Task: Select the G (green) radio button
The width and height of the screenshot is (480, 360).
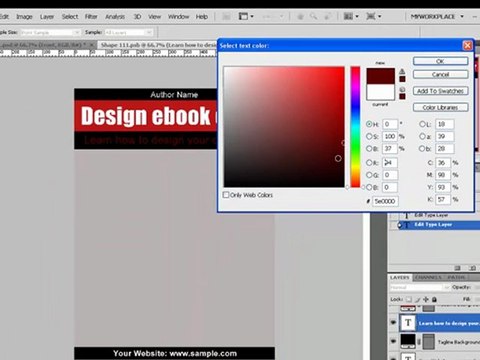Action: click(x=369, y=175)
